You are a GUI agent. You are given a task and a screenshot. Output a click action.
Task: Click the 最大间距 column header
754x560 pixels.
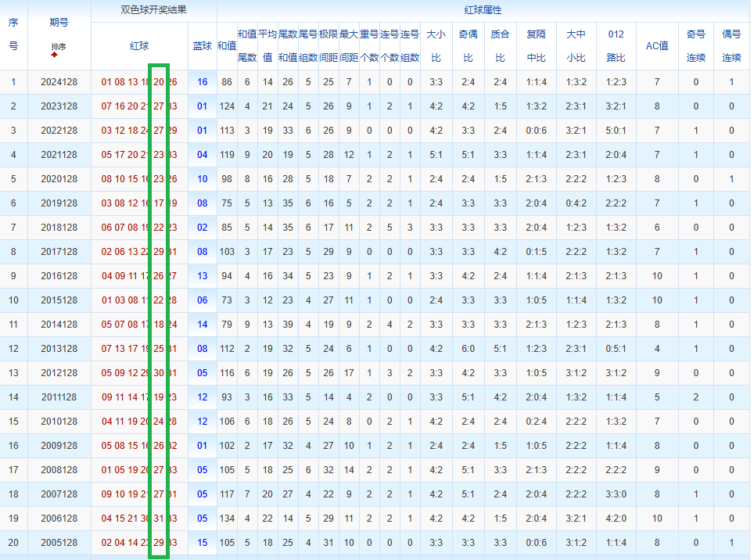point(349,46)
